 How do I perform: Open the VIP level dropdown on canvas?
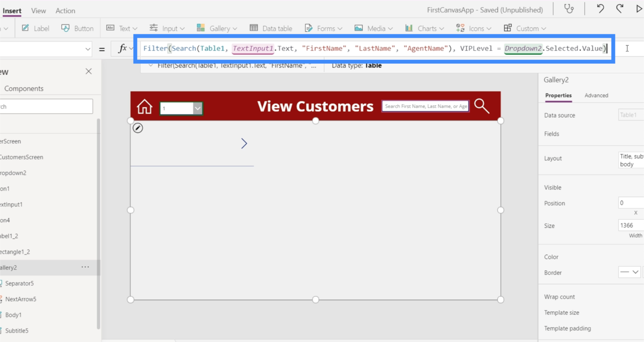point(181,108)
